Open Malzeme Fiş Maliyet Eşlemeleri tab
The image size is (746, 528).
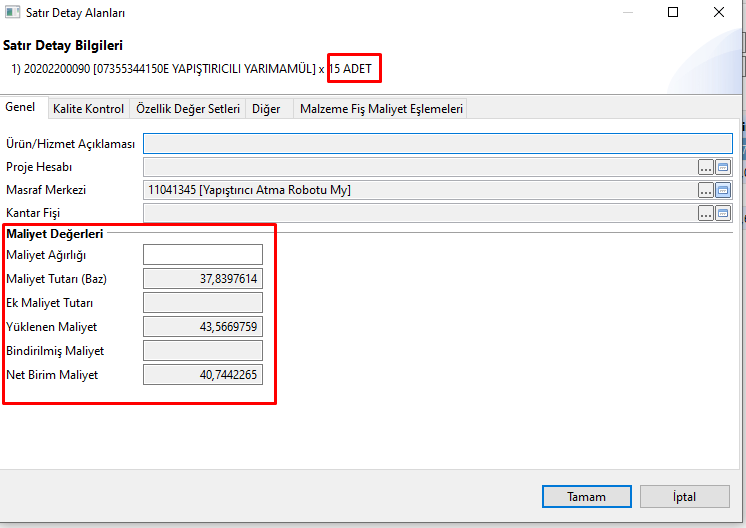pos(381,108)
